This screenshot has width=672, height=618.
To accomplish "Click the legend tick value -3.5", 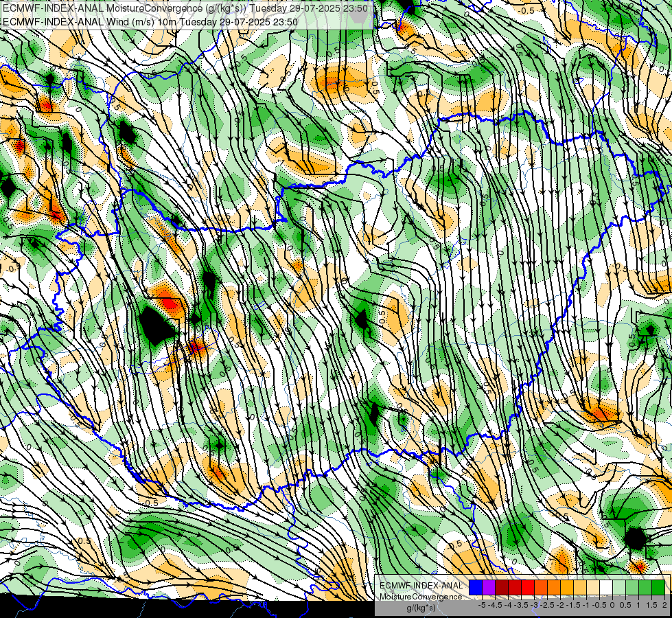I will click(x=521, y=605).
